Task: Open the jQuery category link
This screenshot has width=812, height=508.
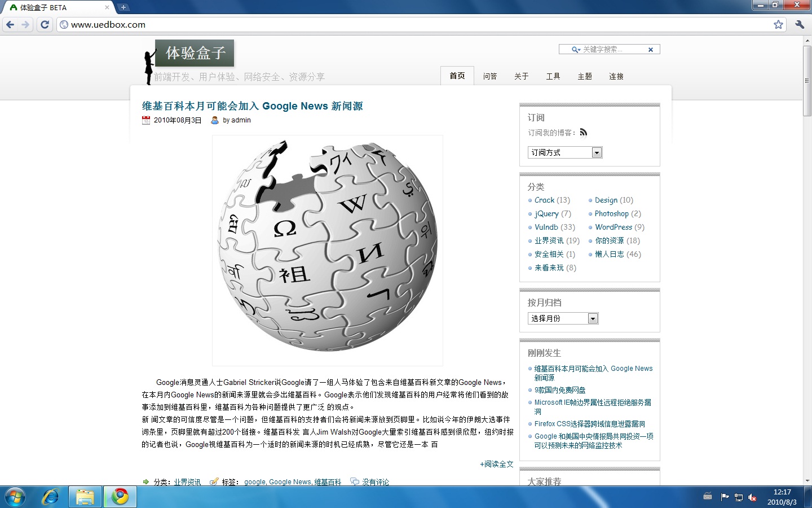Action: point(546,213)
